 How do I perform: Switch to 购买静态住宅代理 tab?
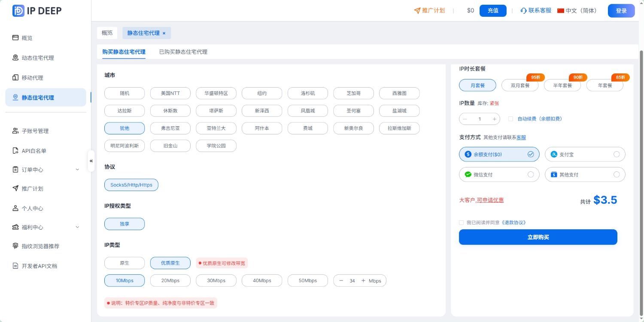tap(124, 52)
